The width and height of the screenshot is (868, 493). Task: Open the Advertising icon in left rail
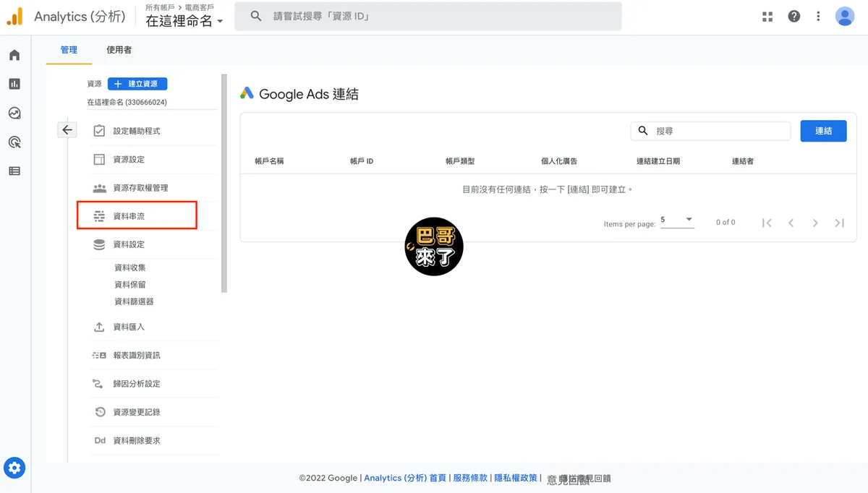[x=14, y=142]
